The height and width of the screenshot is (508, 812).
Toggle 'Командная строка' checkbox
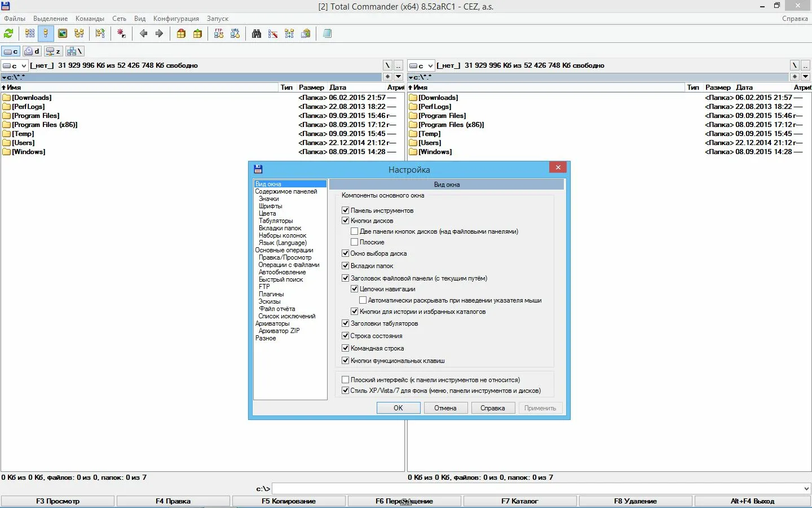[346, 348]
